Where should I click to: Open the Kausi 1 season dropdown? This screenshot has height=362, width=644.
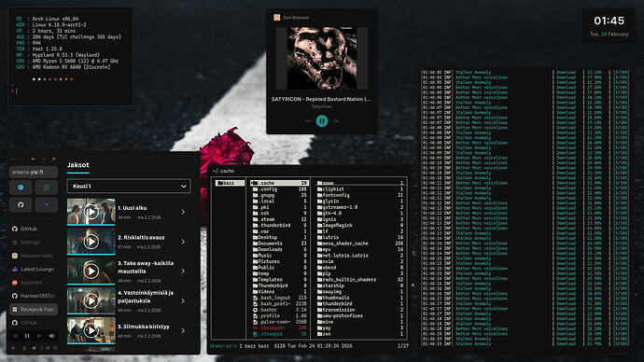pyautogui.click(x=129, y=186)
